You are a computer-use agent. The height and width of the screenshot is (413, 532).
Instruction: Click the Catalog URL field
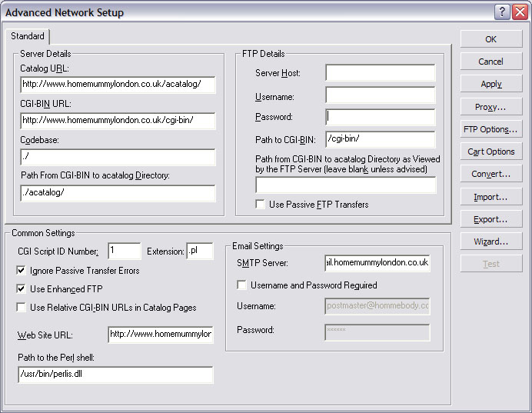tap(118, 85)
